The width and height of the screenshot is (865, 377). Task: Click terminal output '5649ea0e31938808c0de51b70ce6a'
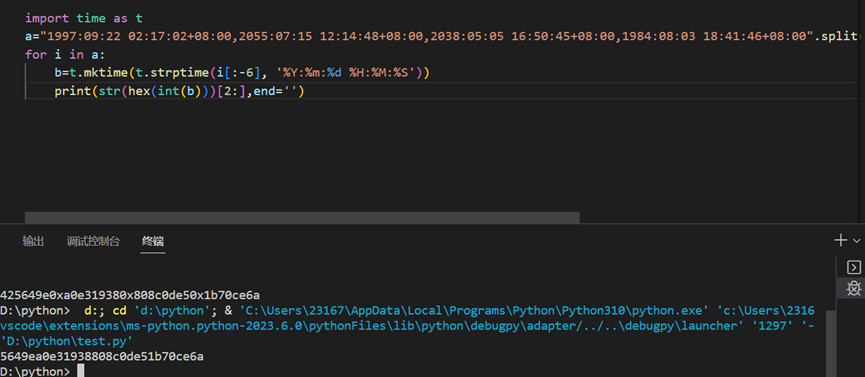[102, 357]
